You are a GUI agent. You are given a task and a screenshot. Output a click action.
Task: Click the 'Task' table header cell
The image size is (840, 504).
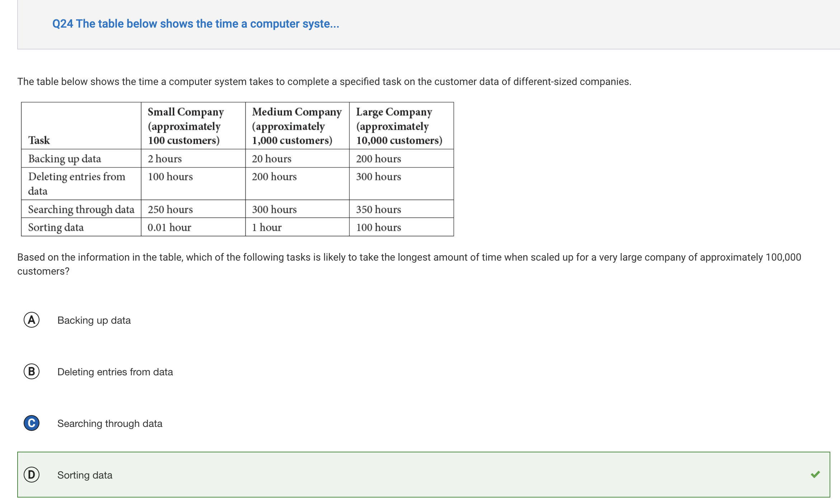tap(81, 126)
